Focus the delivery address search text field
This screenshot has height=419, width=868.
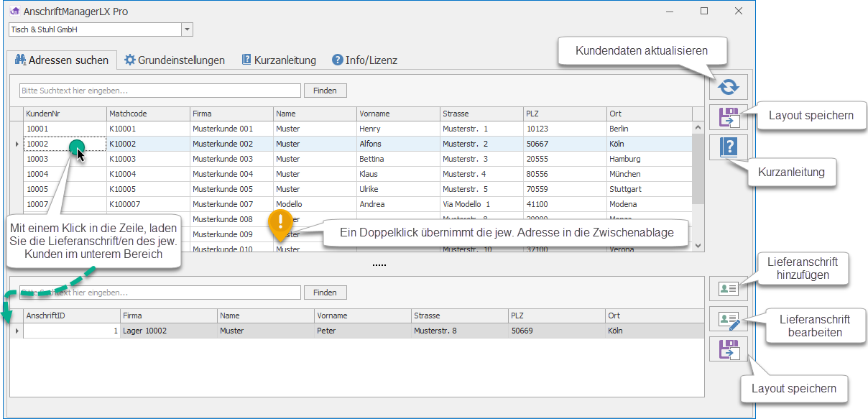(160, 293)
